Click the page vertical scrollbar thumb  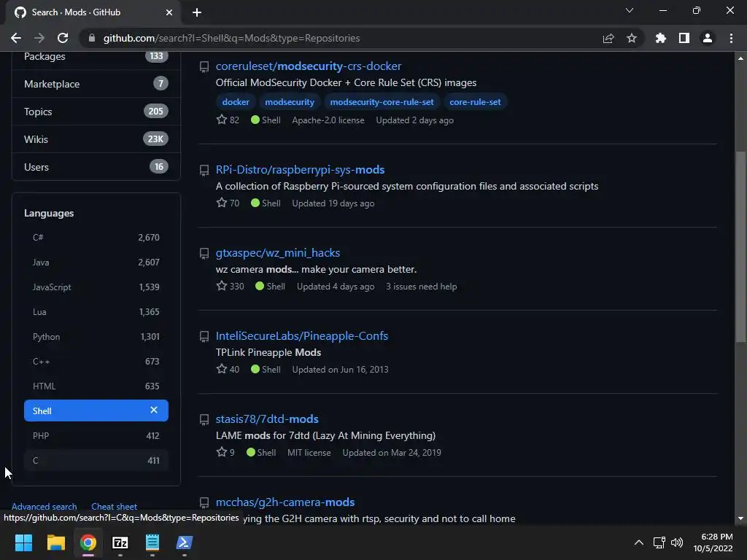[x=740, y=246]
